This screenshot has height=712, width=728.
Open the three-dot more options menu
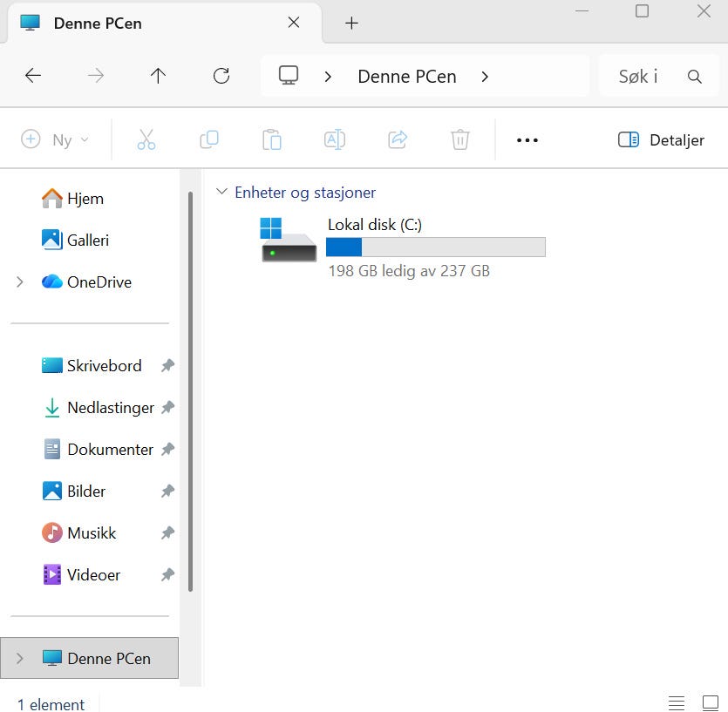point(527,140)
